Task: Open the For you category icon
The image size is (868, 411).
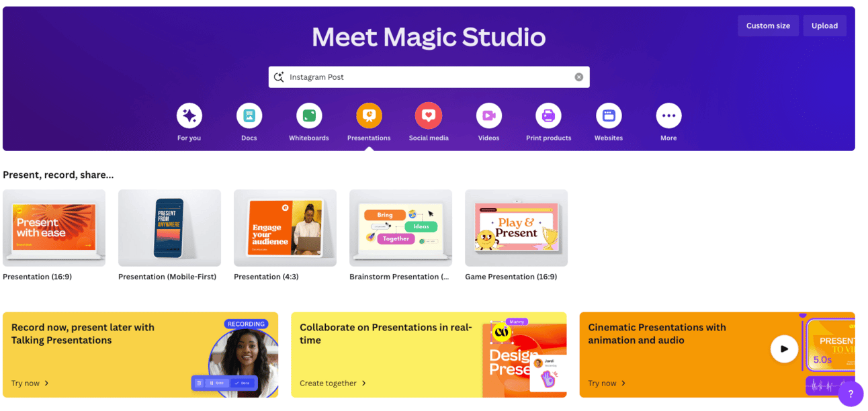Action: pyautogui.click(x=189, y=116)
